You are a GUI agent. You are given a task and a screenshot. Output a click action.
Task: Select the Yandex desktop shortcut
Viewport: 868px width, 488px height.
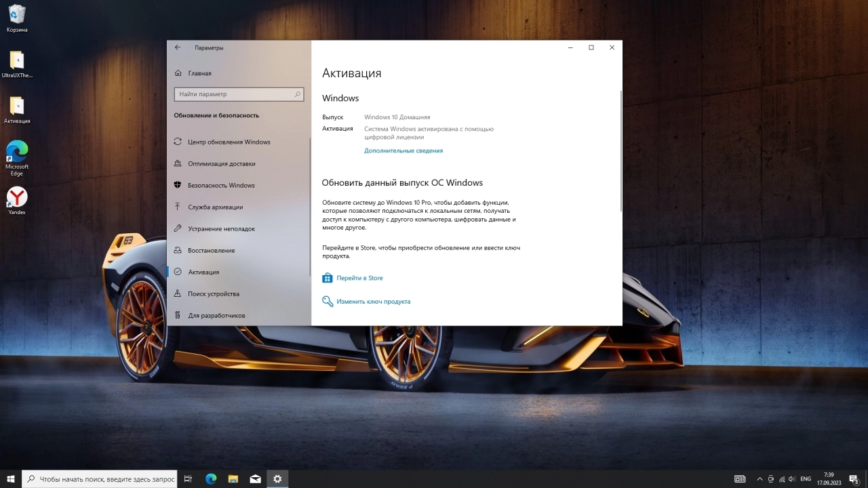coord(17,201)
